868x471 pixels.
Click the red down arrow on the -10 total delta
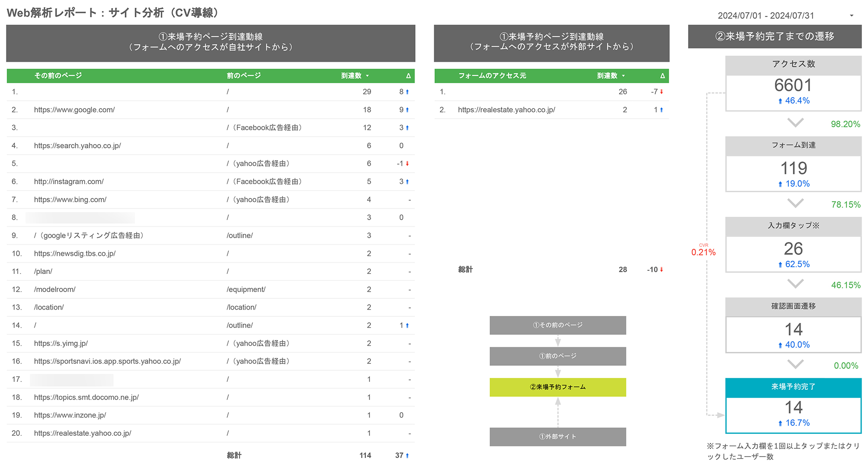point(660,269)
